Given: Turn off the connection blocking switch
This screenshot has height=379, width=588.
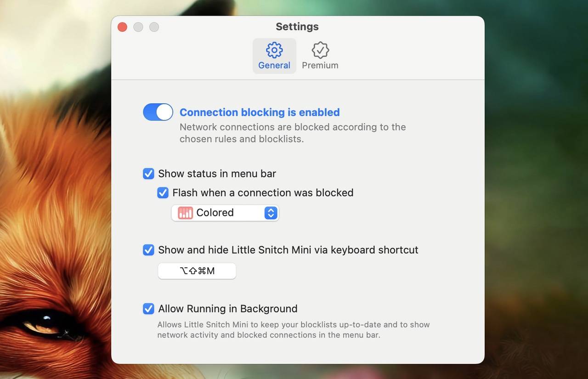Looking at the screenshot, I should click(158, 112).
